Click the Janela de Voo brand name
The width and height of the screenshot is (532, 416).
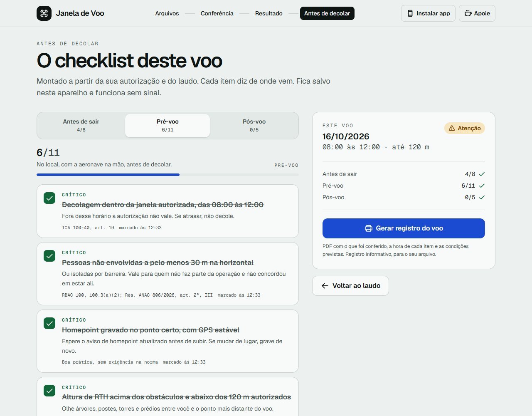(80, 13)
